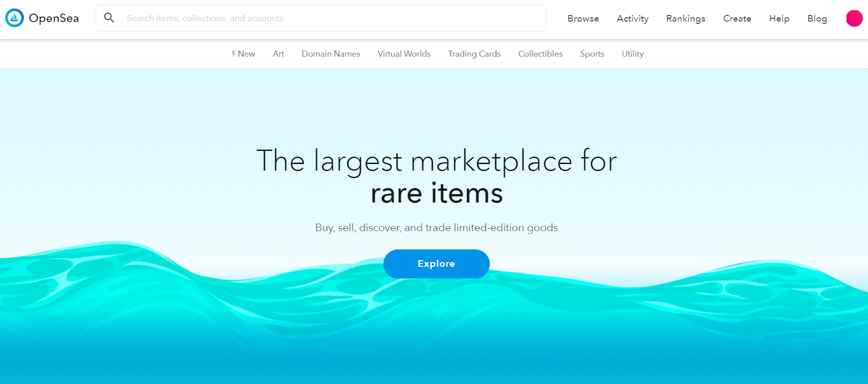The image size is (868, 384).
Task: Focus the search items and collections field
Action: coord(321,18)
